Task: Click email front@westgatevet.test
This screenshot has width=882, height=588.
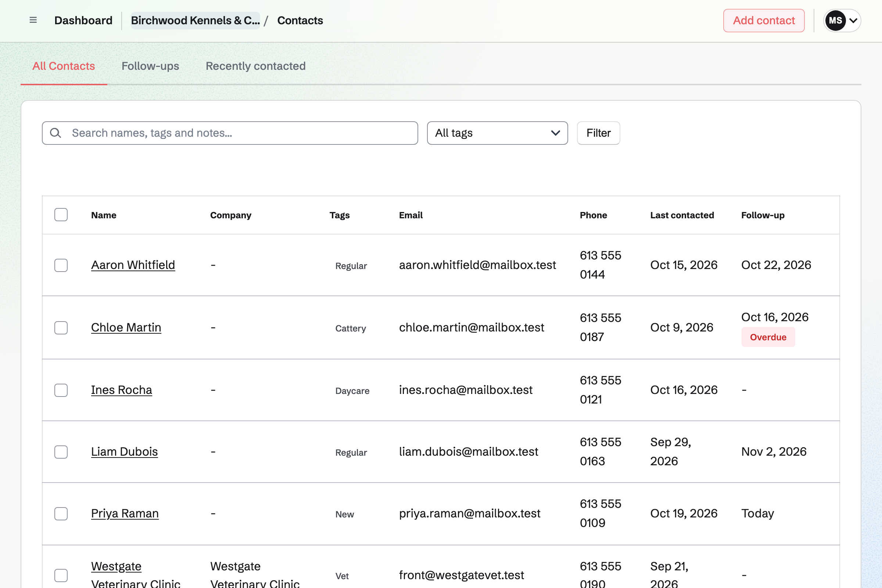Action: 461,575
